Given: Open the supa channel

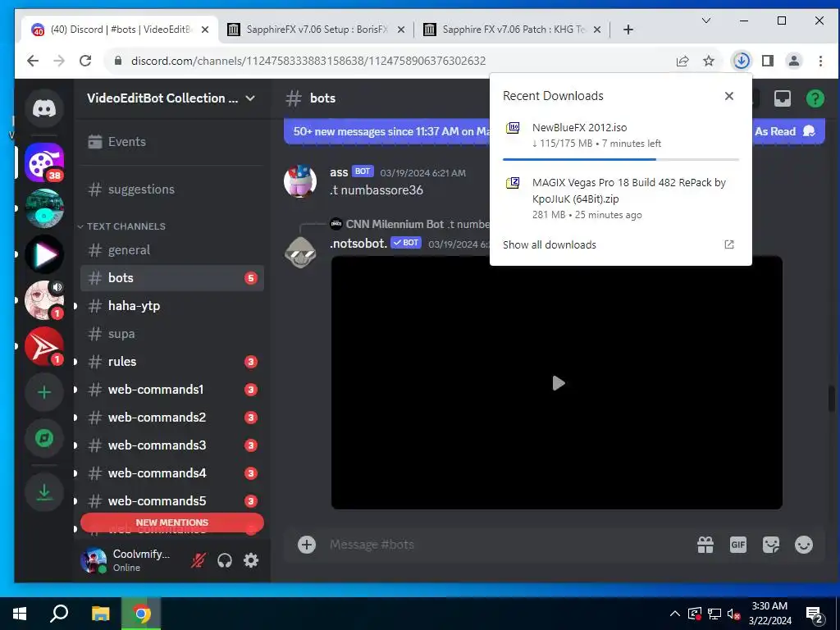Looking at the screenshot, I should [171, 334].
